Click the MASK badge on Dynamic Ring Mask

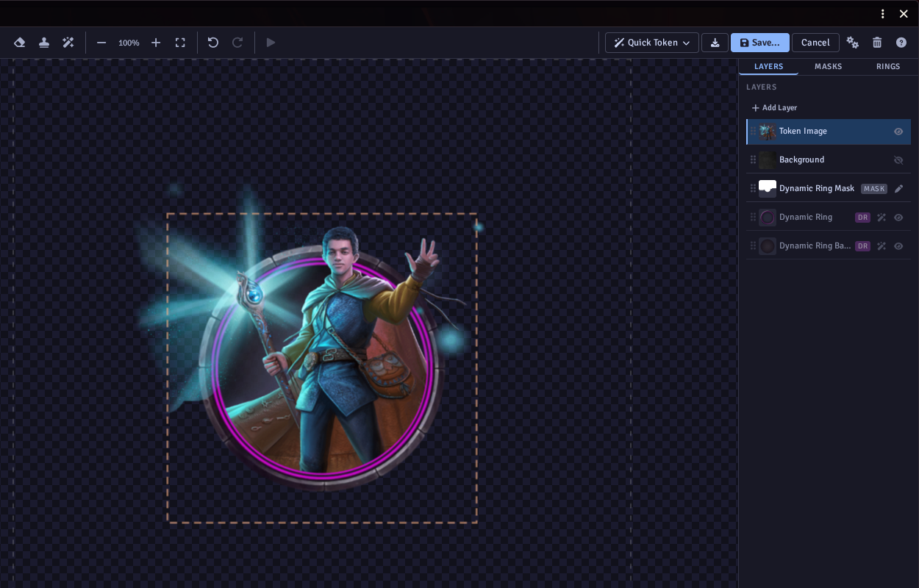click(x=874, y=189)
